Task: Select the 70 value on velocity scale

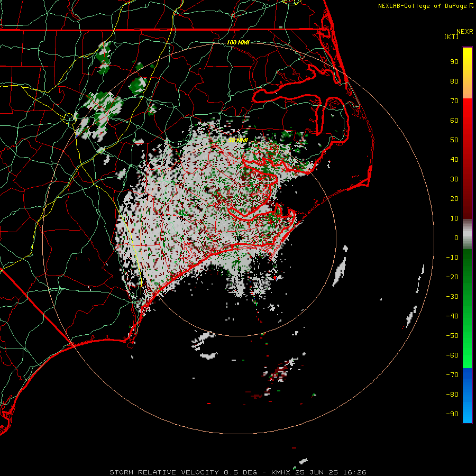Action: pyautogui.click(x=454, y=101)
